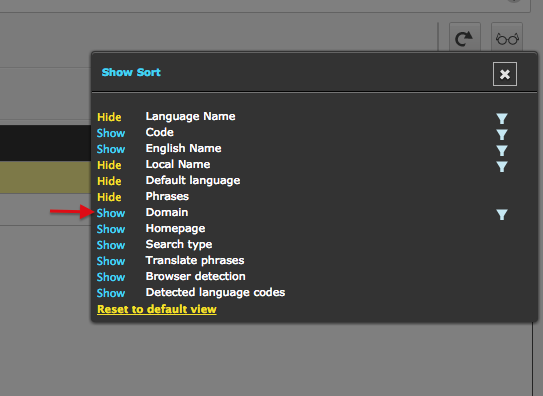Show the Detected language codes column
Screen dimensions: 543x396
pyautogui.click(x=111, y=293)
